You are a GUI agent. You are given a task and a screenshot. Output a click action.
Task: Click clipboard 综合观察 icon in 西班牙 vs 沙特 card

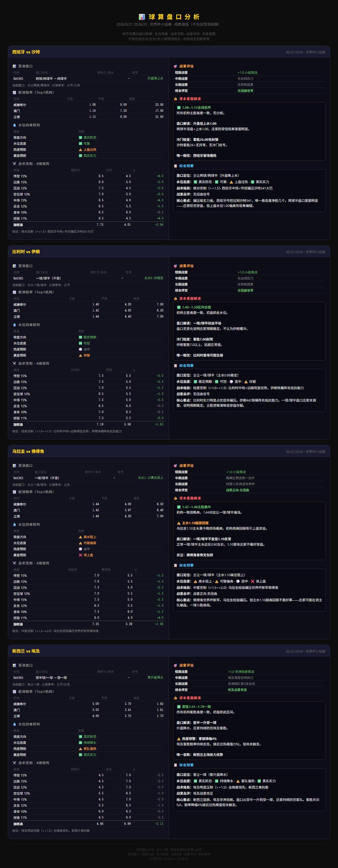click(175, 166)
